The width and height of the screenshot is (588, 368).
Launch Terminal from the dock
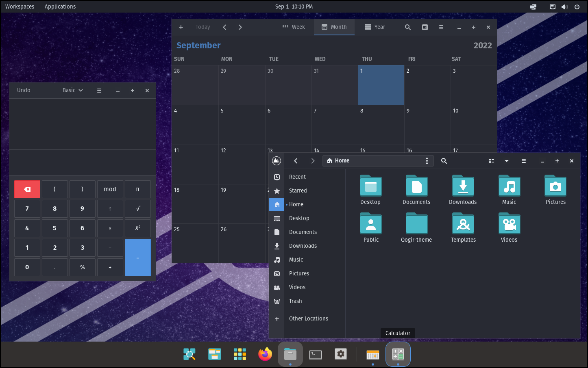pyautogui.click(x=316, y=354)
